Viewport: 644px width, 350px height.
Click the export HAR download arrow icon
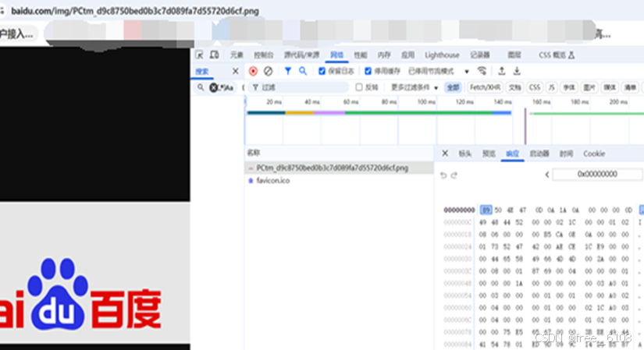tap(517, 71)
